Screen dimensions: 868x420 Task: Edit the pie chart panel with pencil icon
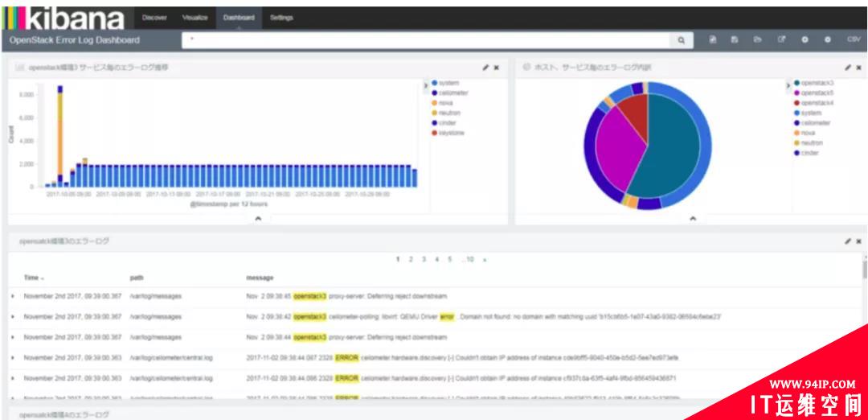click(848, 68)
